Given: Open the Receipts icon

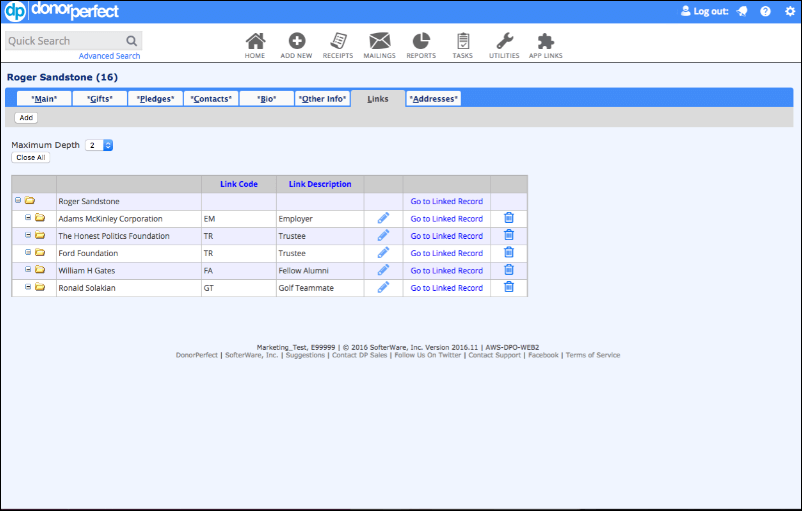Looking at the screenshot, I should 338,40.
